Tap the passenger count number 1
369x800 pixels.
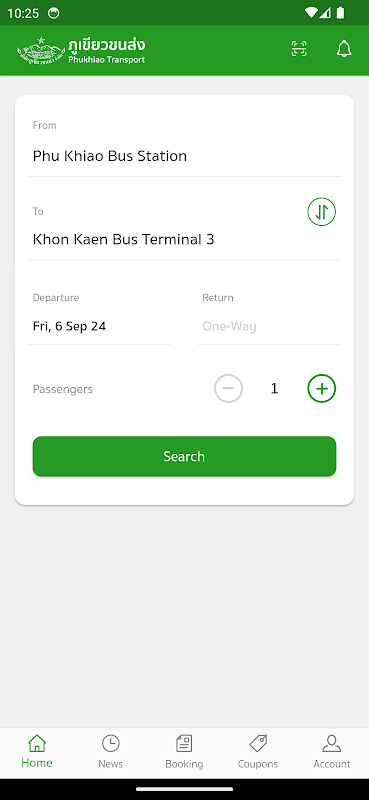tap(274, 389)
